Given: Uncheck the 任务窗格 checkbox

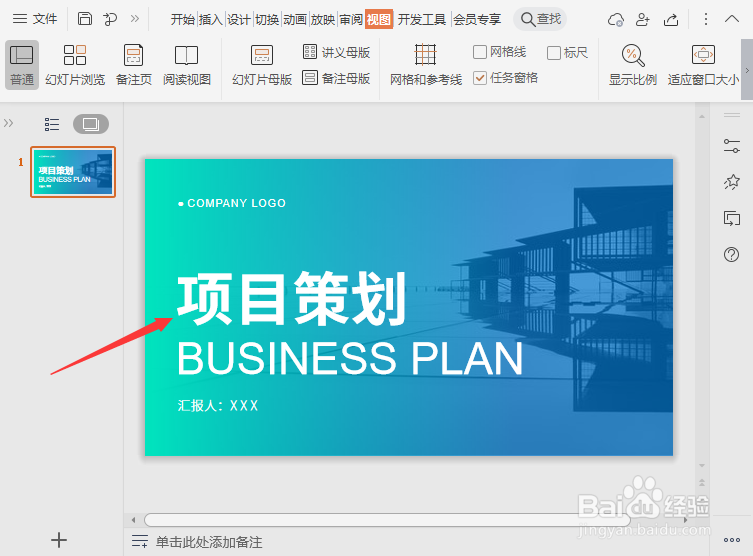Looking at the screenshot, I should [480, 78].
